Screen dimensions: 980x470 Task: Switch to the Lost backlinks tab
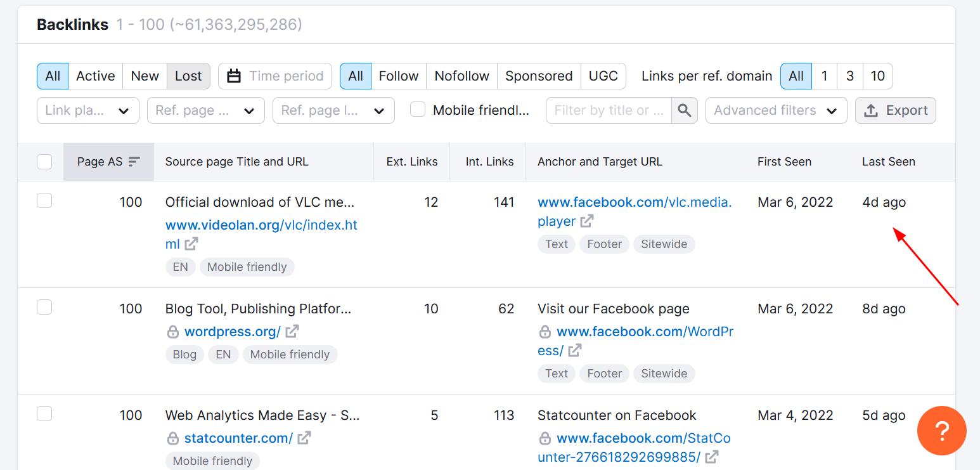188,76
